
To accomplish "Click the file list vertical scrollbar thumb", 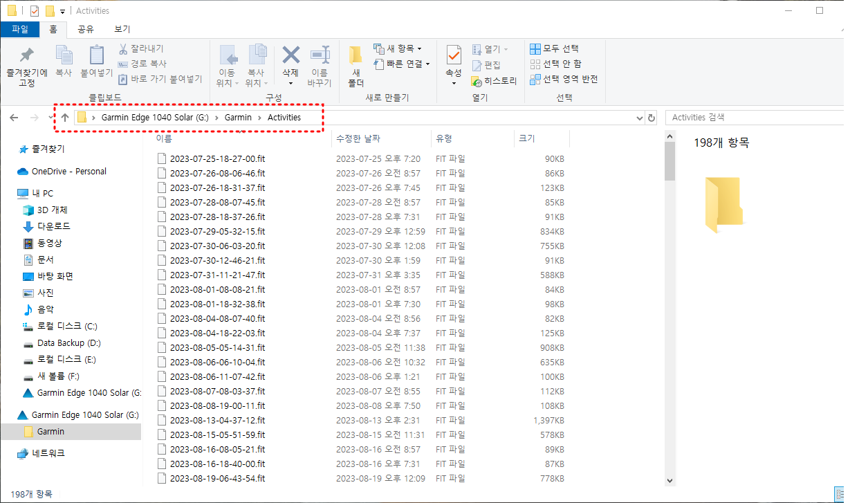I will click(x=670, y=161).
